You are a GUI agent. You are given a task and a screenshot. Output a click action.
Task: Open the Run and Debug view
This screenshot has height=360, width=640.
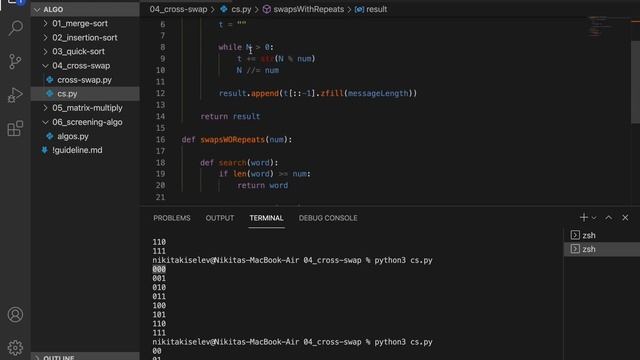tap(15, 95)
